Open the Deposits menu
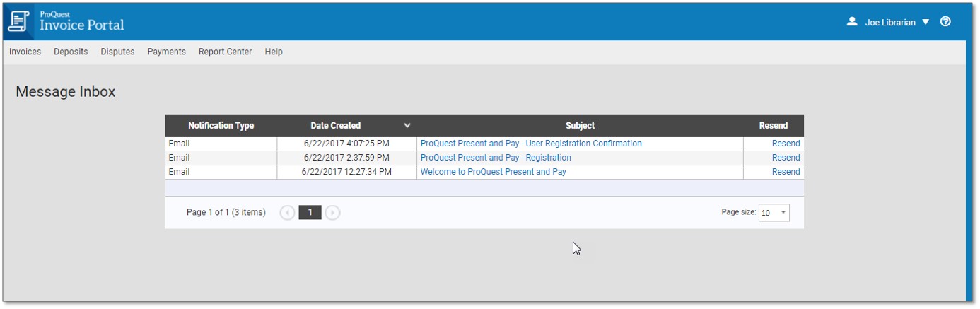980x309 pixels. pos(71,52)
